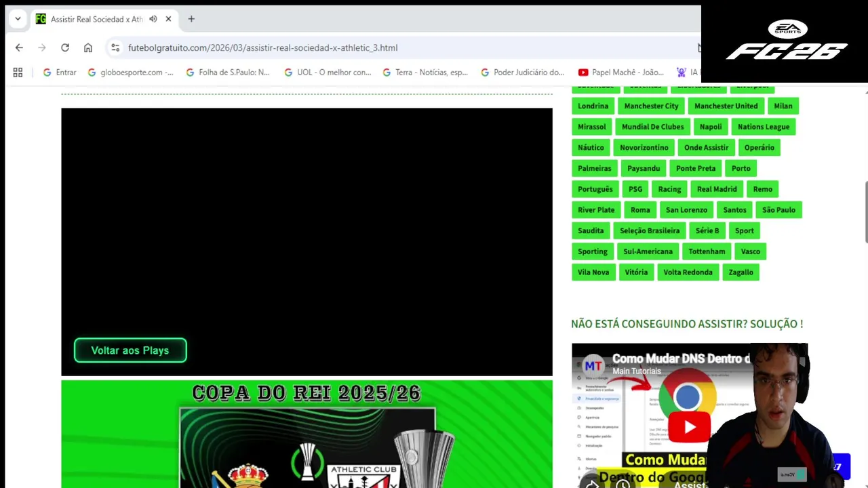Image resolution: width=868 pixels, height=488 pixels.
Task: Select the Náutico tag
Action: 591,148
